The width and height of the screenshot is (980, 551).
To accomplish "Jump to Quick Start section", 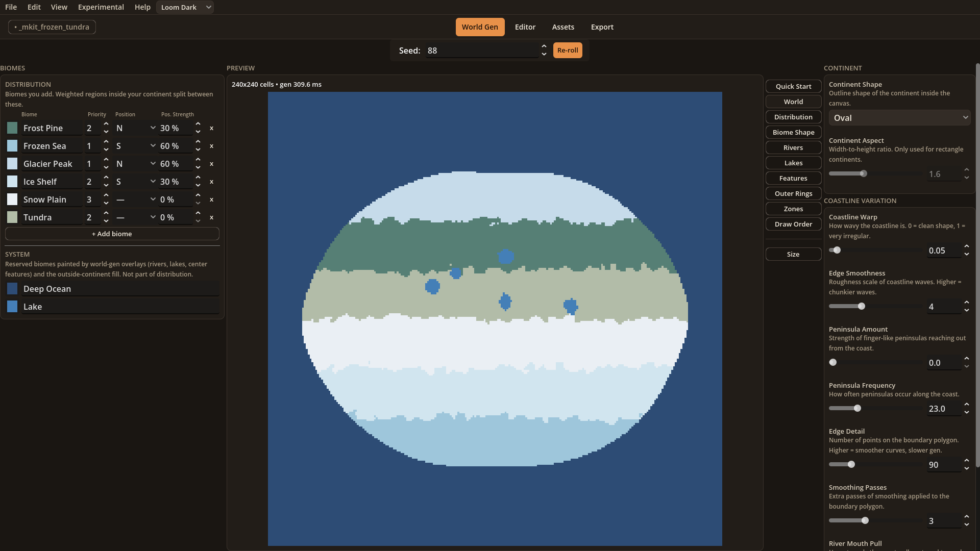I will (793, 86).
